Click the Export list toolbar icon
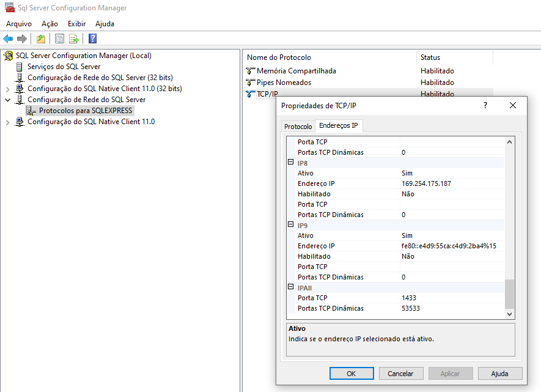 (x=74, y=39)
